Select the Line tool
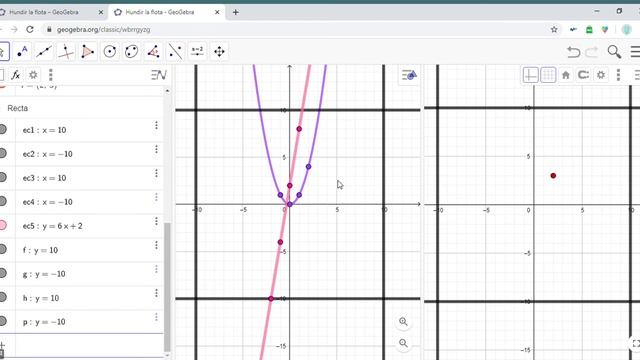The height and width of the screenshot is (360, 640). [x=44, y=52]
